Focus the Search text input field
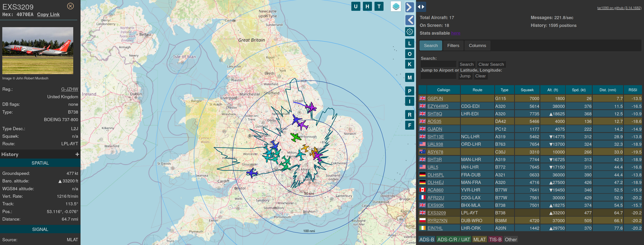Viewport: 644px width, 245px height. (x=438, y=64)
